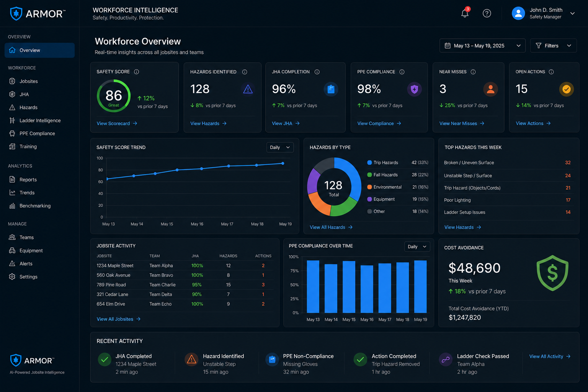Click the blue clipboard icon beside PPE Non-Compliance
The width and height of the screenshot is (588, 392).
[272, 359]
